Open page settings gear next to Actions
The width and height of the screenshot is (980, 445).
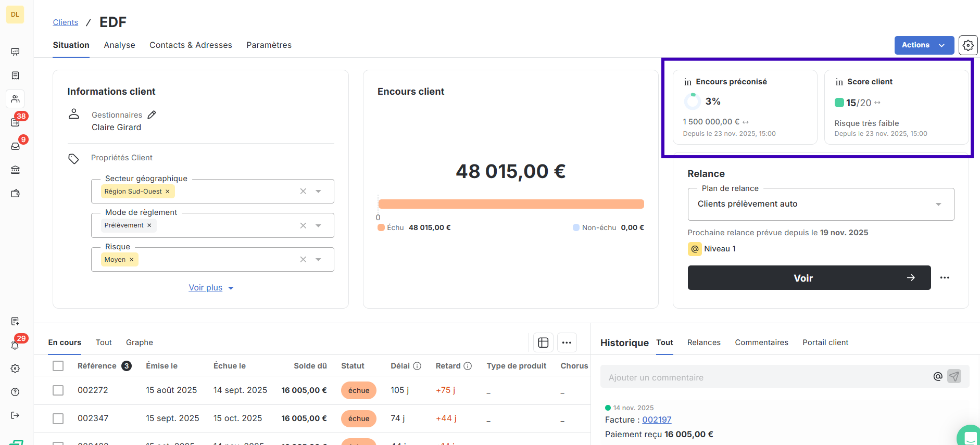point(968,45)
